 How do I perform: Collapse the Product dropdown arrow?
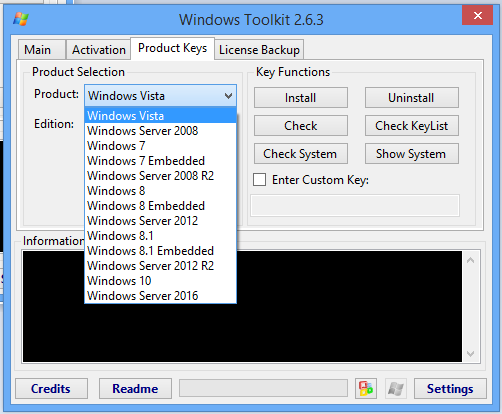pyautogui.click(x=228, y=96)
